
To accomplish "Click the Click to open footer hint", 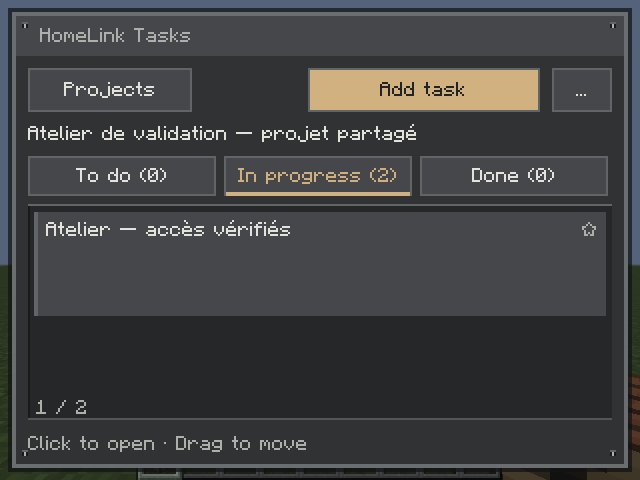I will [91, 444].
